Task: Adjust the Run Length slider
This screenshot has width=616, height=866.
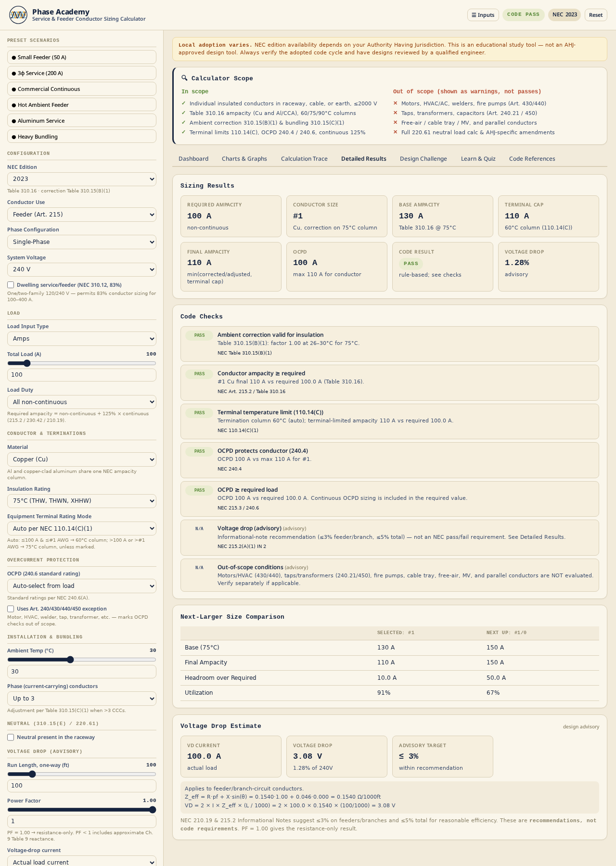Action: tap(82, 774)
